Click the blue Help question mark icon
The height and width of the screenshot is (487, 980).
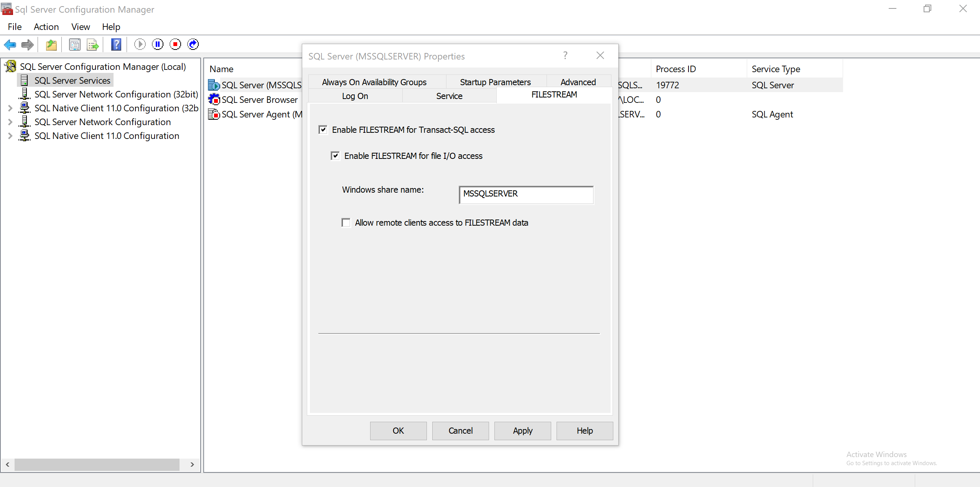116,45
